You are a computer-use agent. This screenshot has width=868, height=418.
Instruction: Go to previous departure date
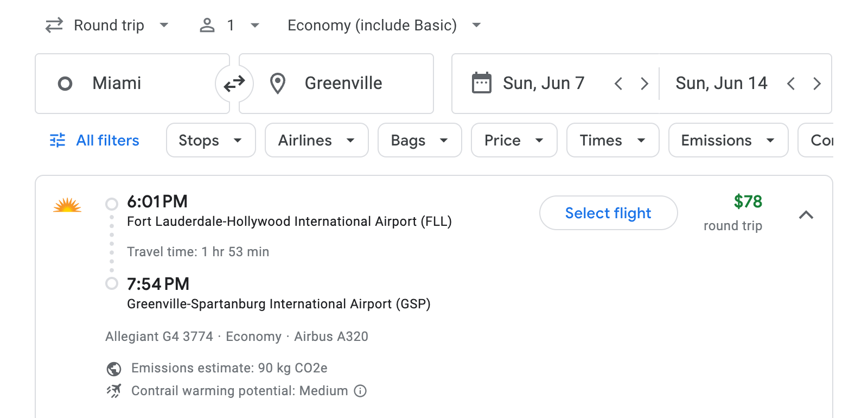(618, 84)
